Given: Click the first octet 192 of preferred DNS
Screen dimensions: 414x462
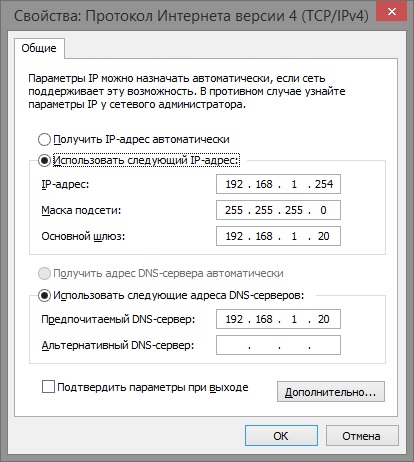Looking at the screenshot, I should coord(234,319).
